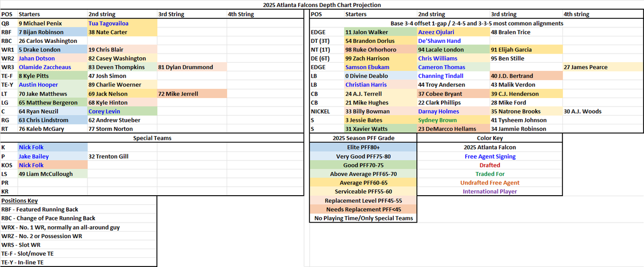Select the '2025 Atlanta Falcons Depth Chart Projection' title

(322, 5)
